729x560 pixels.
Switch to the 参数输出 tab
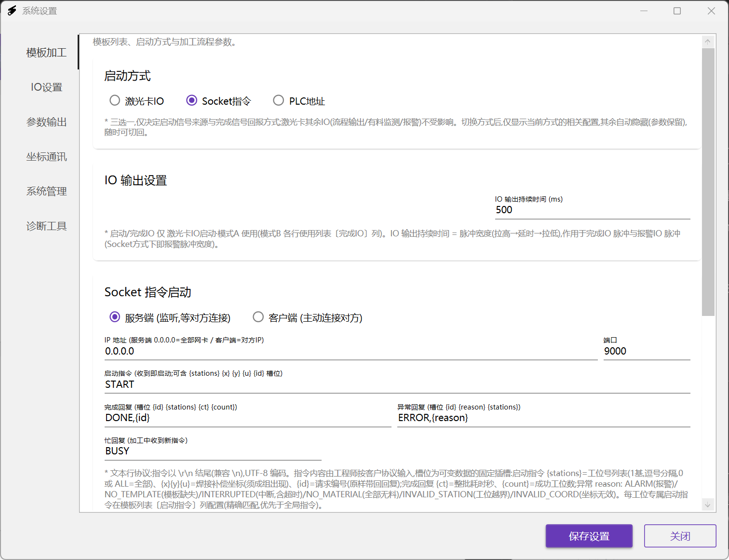pos(46,122)
